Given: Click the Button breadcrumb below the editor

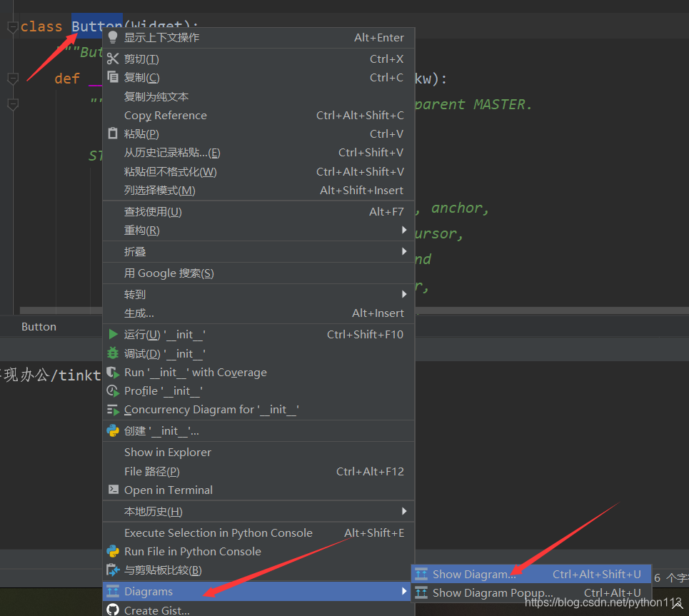Looking at the screenshot, I should pyautogui.click(x=39, y=326).
